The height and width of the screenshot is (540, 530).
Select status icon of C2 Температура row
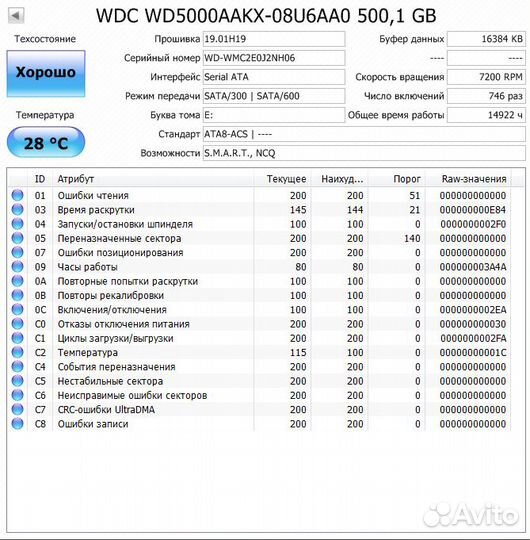pos(18,352)
